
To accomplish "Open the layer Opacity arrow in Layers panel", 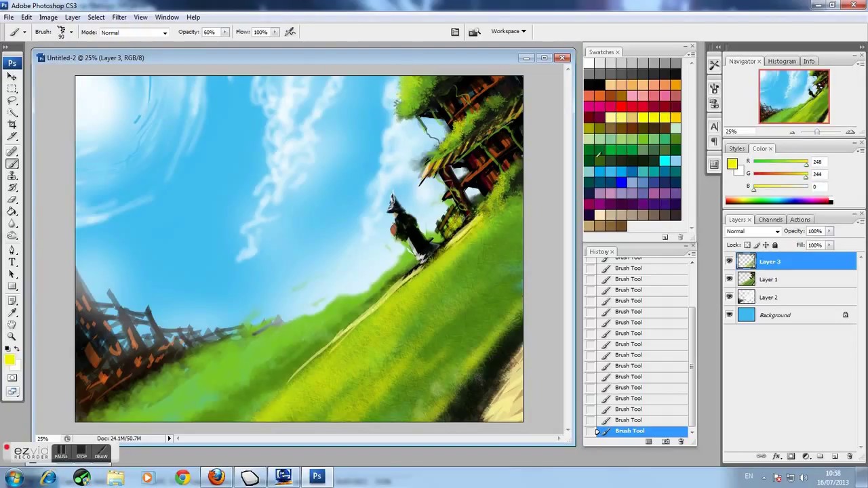I will [x=829, y=231].
